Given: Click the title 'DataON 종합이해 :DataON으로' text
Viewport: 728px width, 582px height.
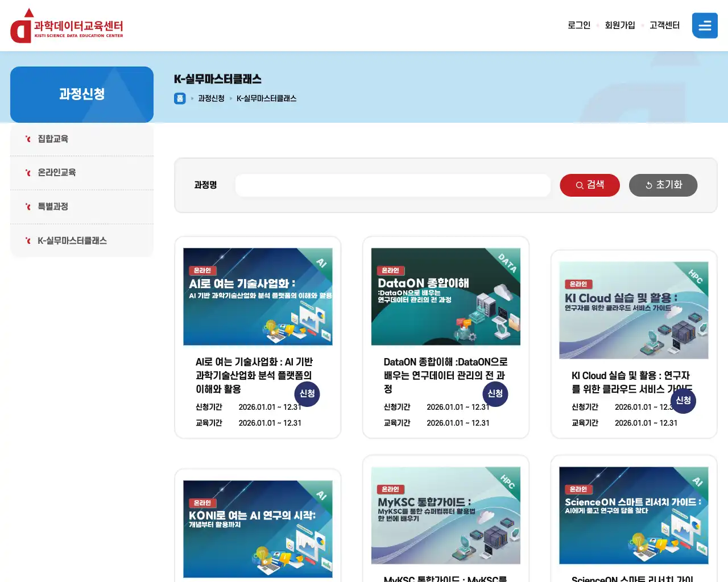Looking at the screenshot, I should coord(445,362).
